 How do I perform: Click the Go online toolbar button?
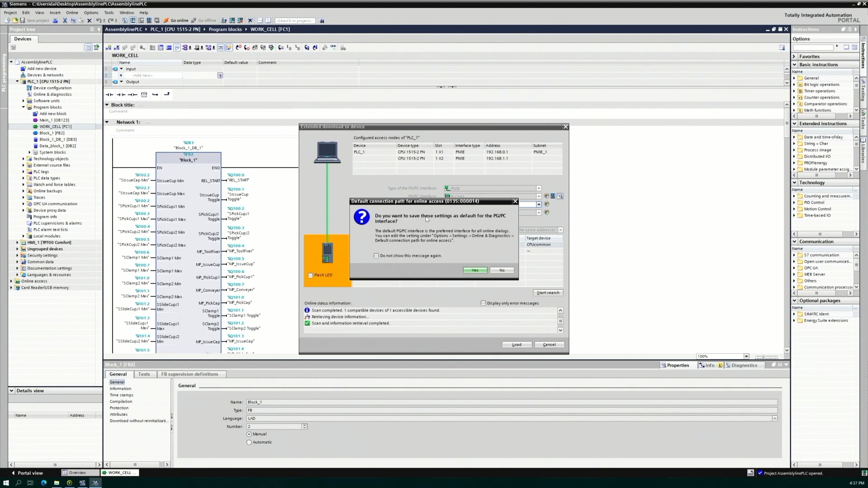tap(176, 20)
